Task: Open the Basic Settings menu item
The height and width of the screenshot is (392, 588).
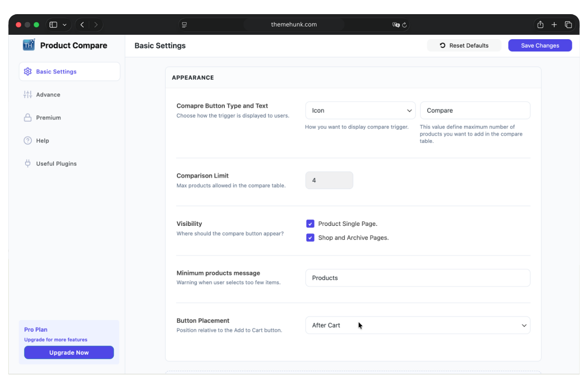Action: pos(70,72)
